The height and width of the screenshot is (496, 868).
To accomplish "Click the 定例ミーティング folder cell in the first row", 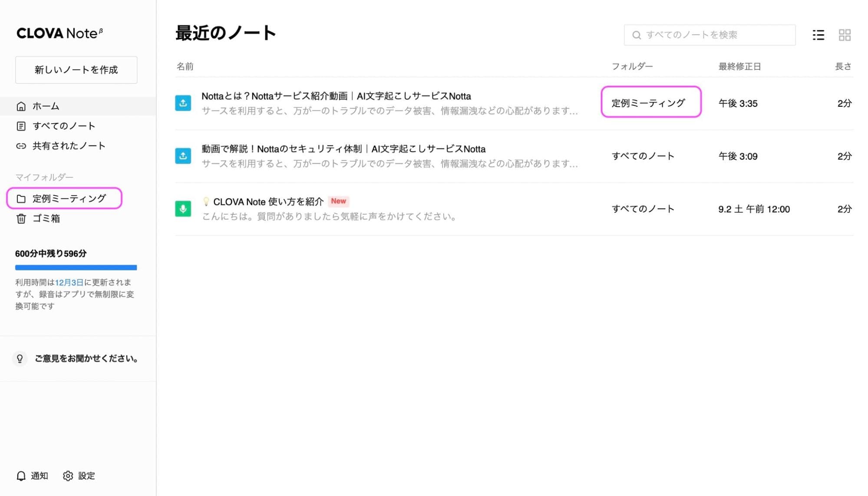I will (x=648, y=103).
